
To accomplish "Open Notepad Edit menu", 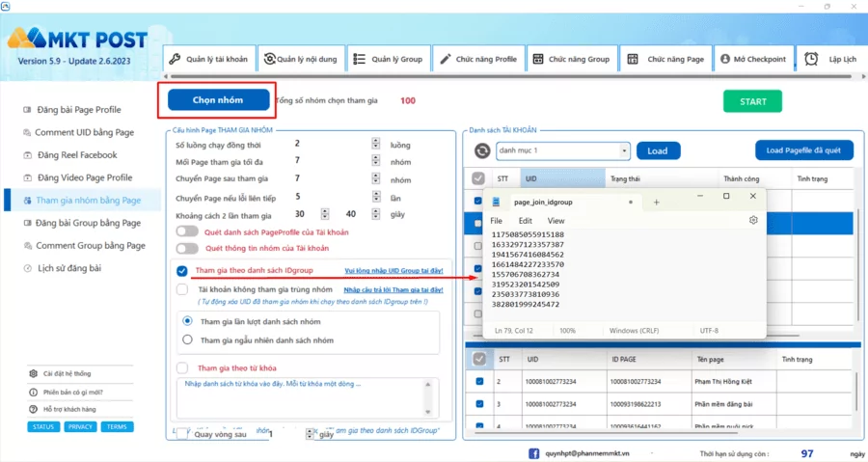I will coord(526,221).
